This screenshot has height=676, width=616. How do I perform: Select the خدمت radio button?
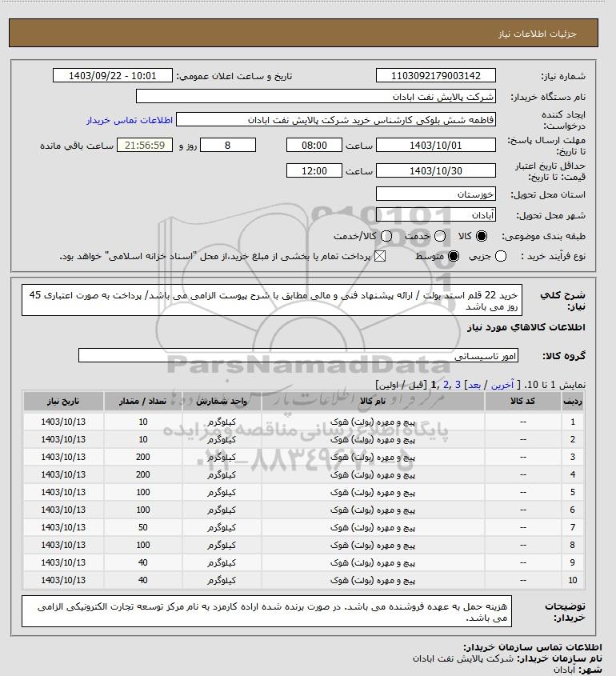point(440,236)
